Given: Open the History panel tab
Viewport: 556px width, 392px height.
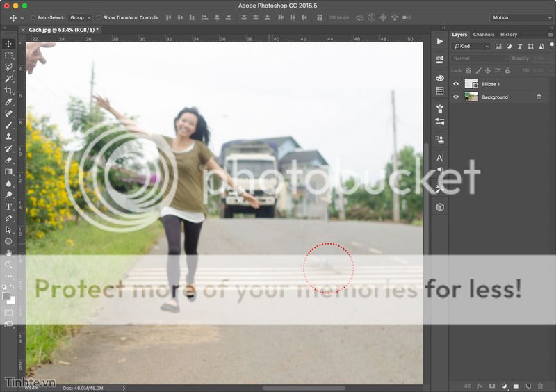Looking at the screenshot, I should (509, 34).
